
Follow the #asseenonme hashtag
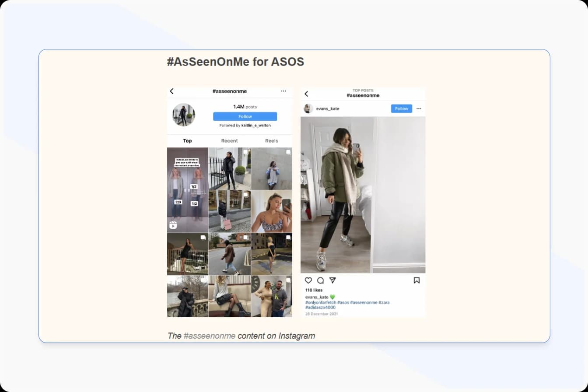click(245, 116)
